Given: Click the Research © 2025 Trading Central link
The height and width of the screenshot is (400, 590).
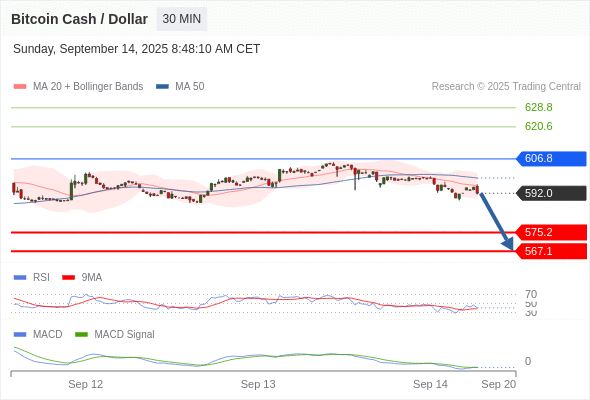Looking at the screenshot, I should [x=506, y=87].
